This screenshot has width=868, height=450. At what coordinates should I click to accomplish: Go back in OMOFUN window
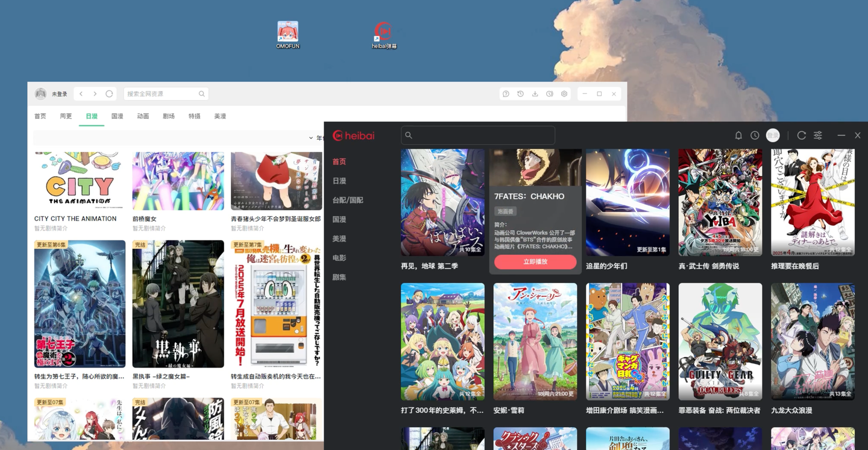[81, 94]
